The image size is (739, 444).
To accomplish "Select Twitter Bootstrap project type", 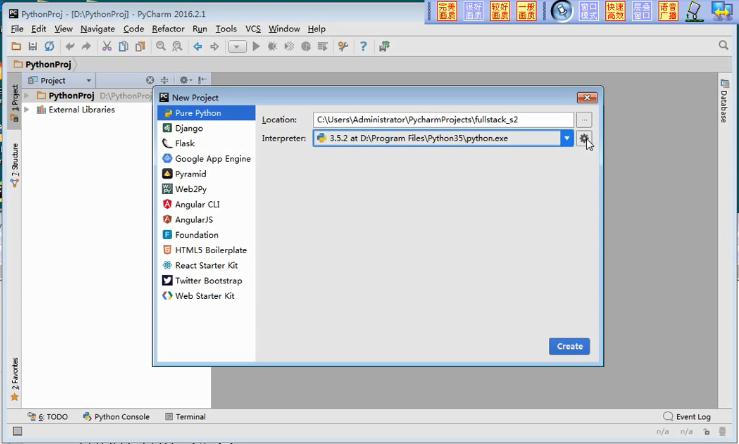I will [206, 280].
